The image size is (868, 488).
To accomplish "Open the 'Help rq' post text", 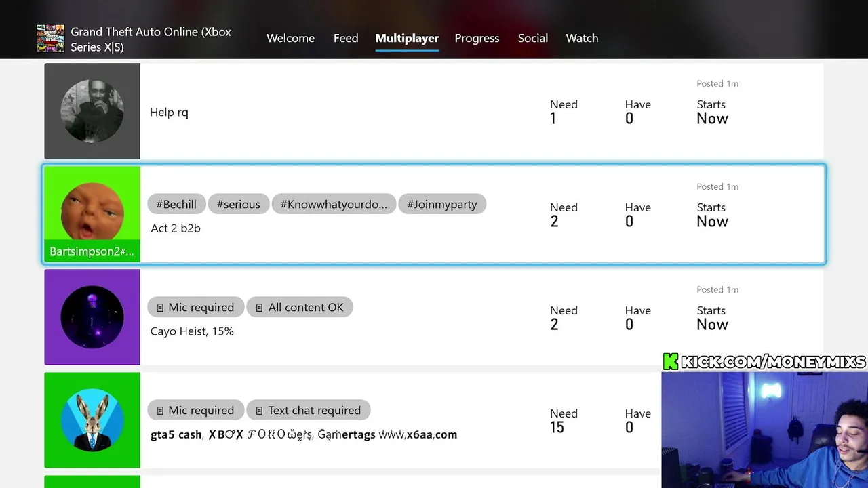I will pos(169,113).
